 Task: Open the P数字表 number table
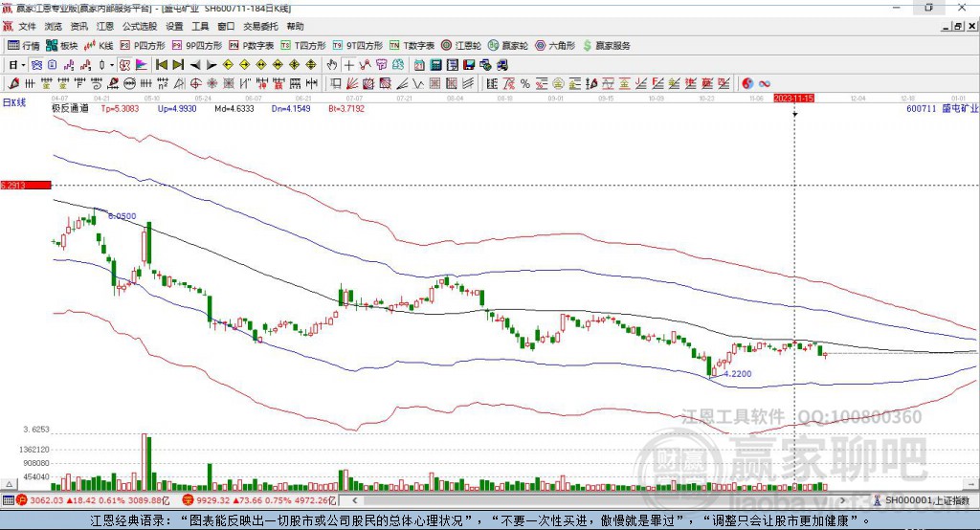[252, 46]
